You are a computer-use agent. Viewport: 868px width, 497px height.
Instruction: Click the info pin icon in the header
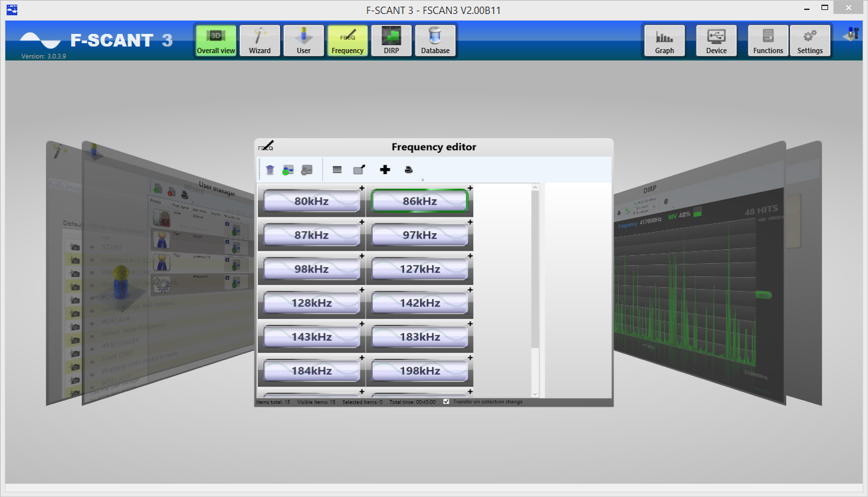click(x=851, y=34)
